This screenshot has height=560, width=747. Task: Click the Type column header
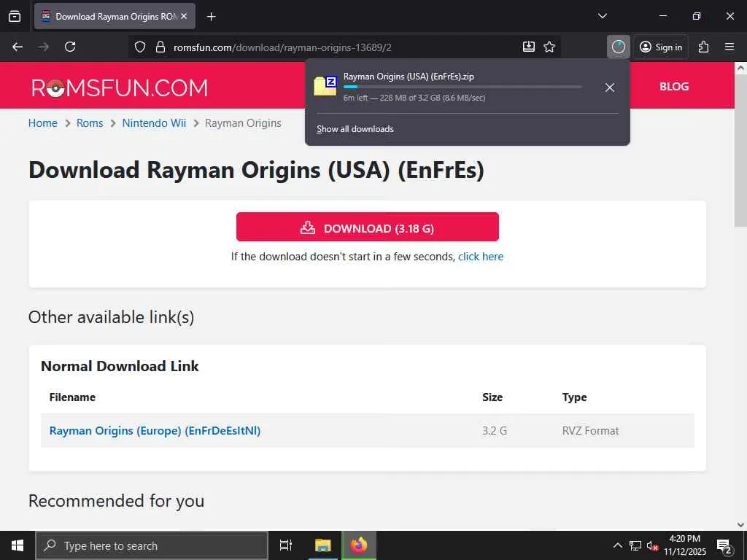coord(574,397)
